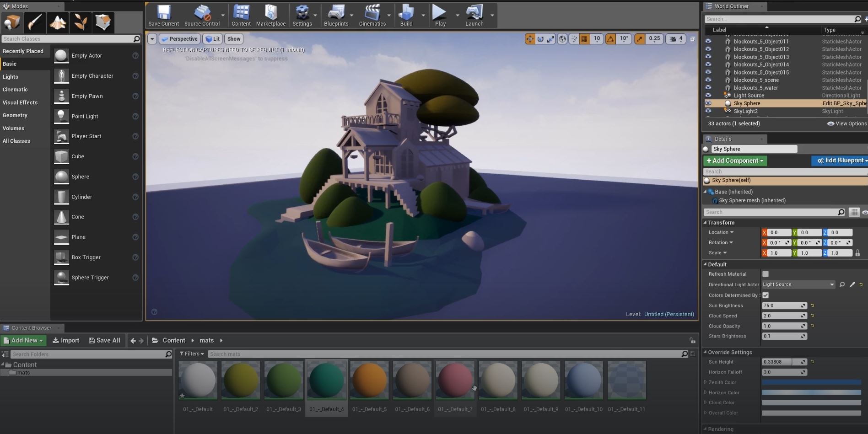Viewport: 868px width, 434px height.
Task: Open the Cinematics toolbar icon
Action: [x=372, y=16]
